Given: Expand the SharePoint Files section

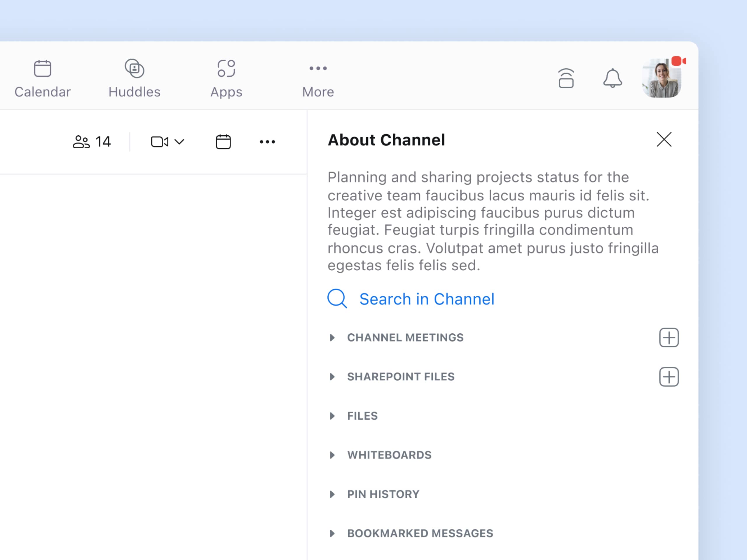Looking at the screenshot, I should pyautogui.click(x=331, y=377).
